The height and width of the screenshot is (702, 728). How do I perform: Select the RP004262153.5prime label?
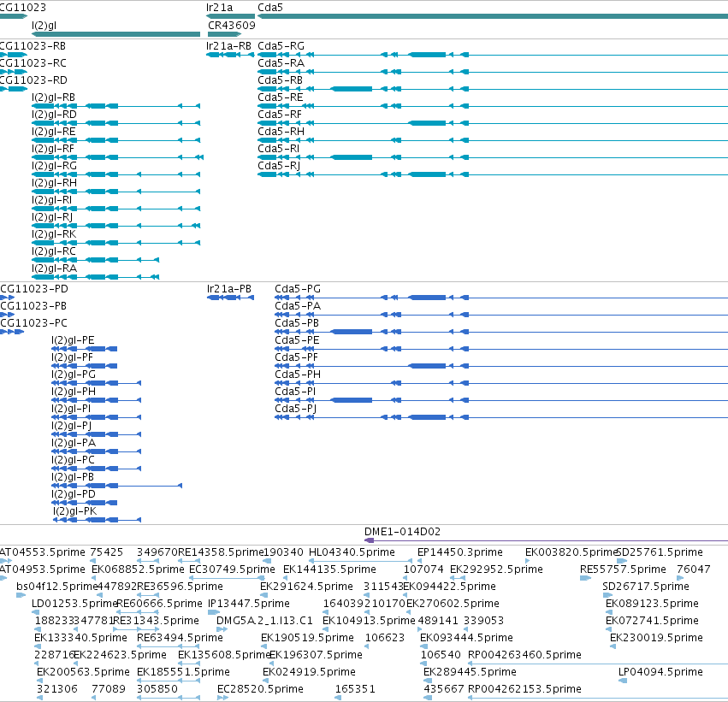click(524, 689)
